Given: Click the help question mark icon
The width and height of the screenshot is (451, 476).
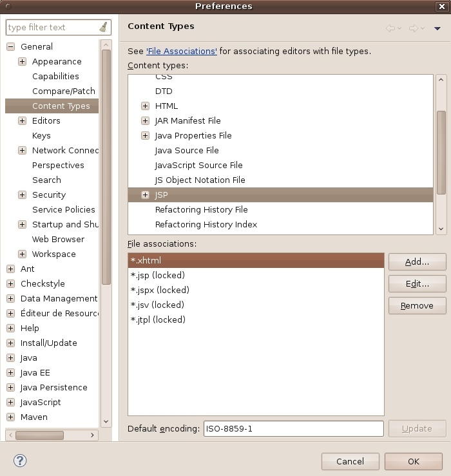Looking at the screenshot, I should [x=20, y=461].
